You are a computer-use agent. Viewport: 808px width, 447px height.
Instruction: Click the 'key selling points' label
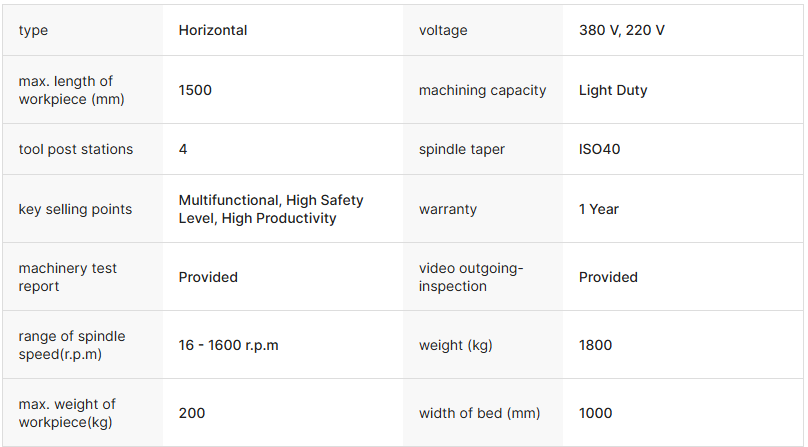pyautogui.click(x=75, y=209)
